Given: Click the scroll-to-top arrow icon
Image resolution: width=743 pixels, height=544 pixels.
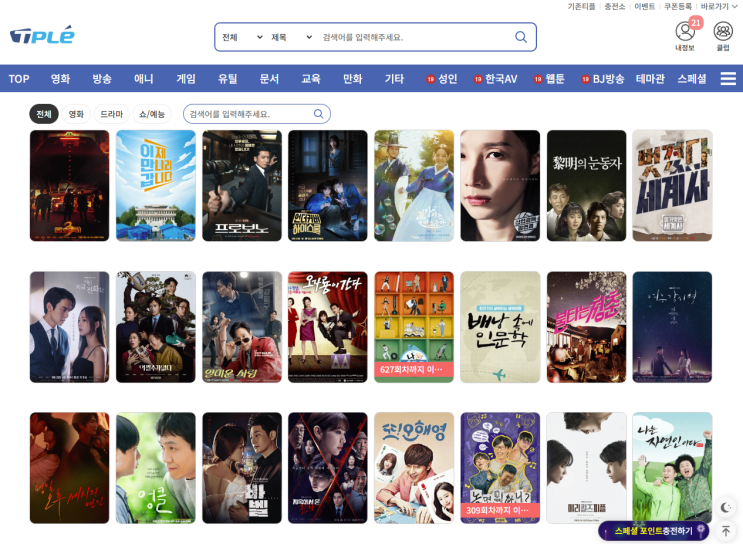Looking at the screenshot, I should click(725, 531).
